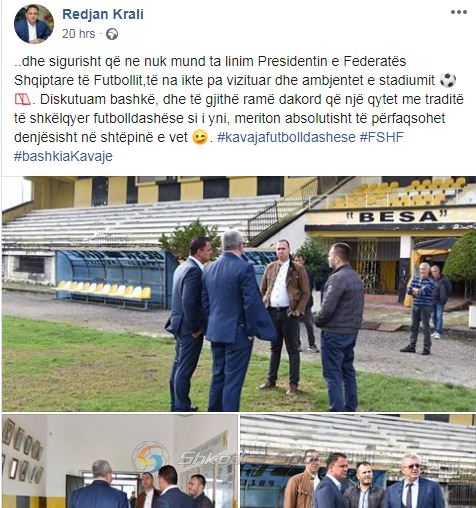Click the public globe privacy icon
The image size is (476, 508).
click(112, 34)
